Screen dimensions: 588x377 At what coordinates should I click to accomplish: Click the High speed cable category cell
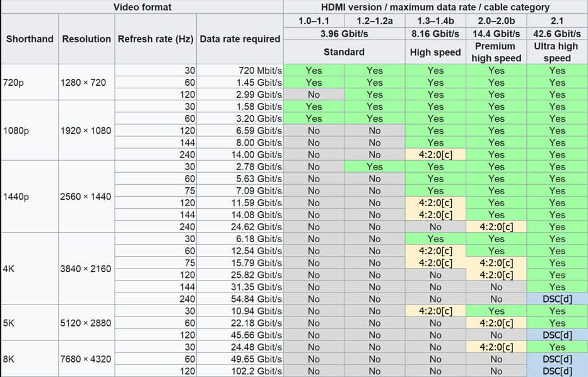435,52
